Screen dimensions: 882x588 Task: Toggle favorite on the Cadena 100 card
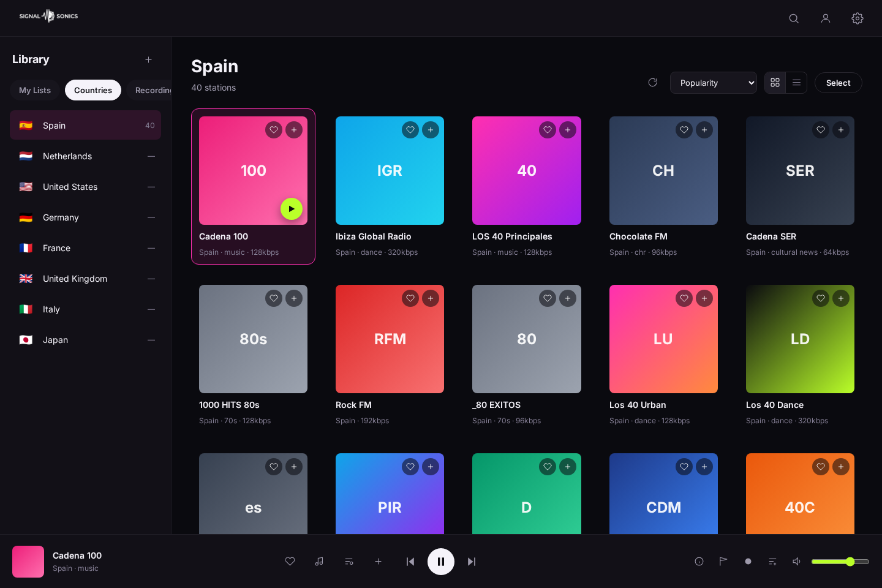point(274,130)
